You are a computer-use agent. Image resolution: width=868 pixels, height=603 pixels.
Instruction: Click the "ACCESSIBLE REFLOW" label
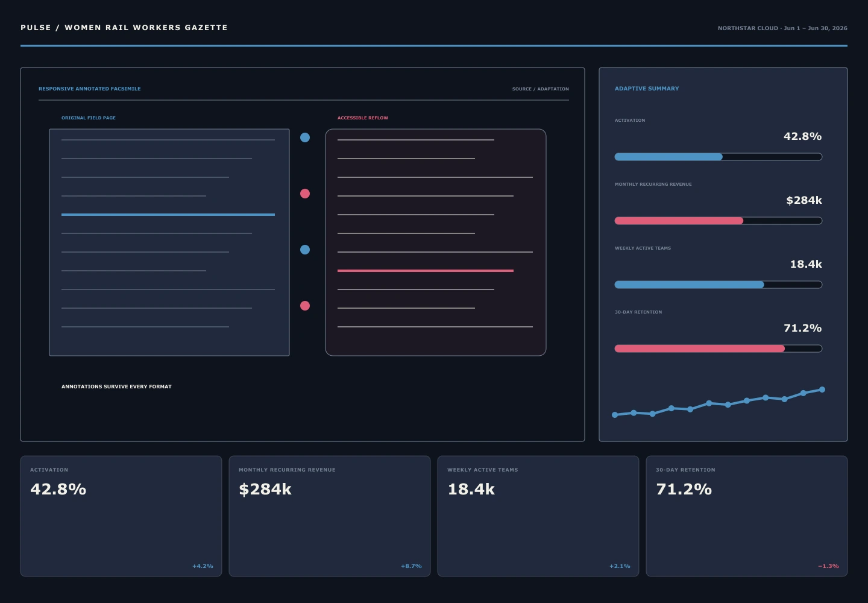[363, 118]
